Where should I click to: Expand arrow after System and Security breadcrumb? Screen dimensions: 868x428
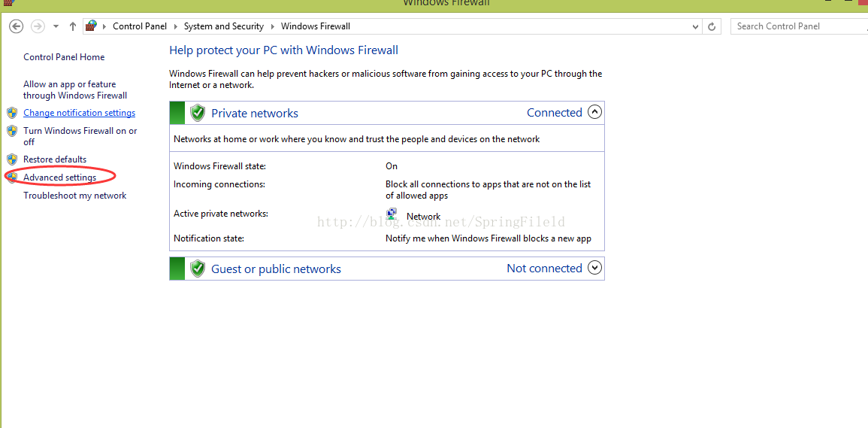point(272,26)
